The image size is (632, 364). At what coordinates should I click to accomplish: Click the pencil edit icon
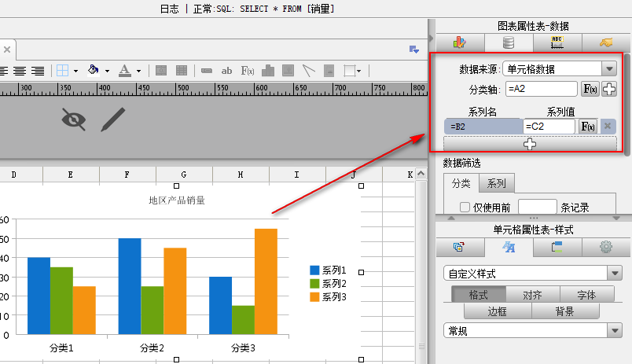pyautogui.click(x=113, y=119)
